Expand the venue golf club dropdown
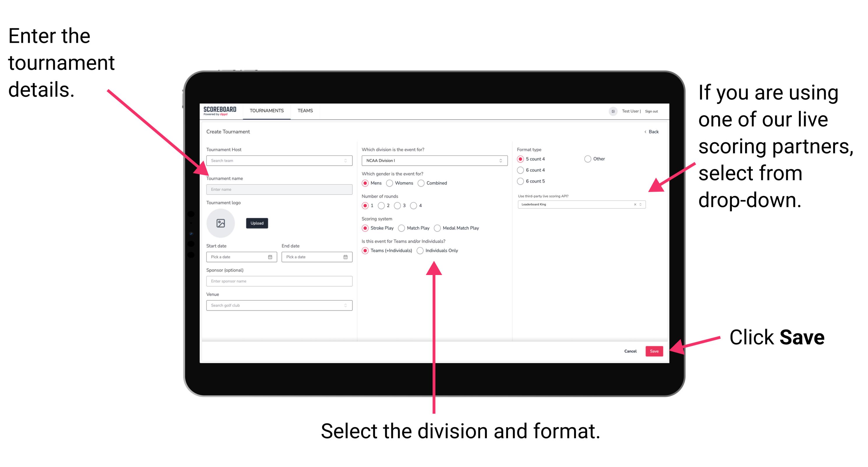Viewport: 868px width, 467px height. [x=345, y=305]
